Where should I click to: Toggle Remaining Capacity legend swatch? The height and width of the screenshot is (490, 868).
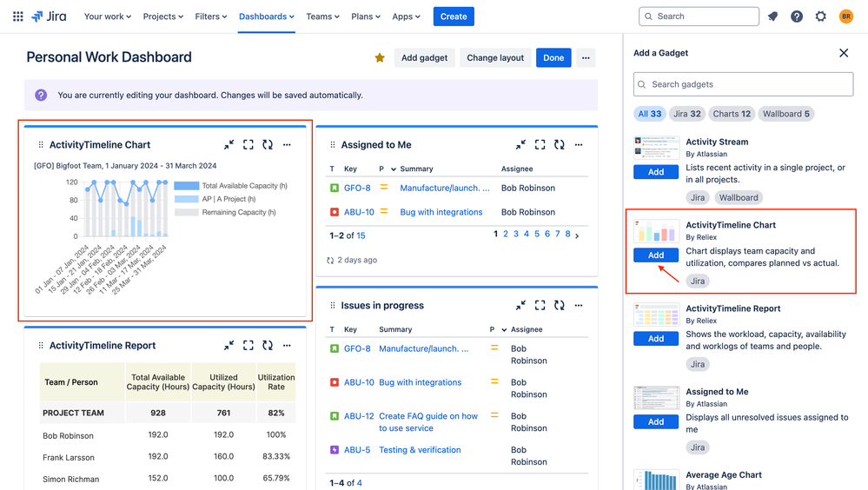point(187,213)
